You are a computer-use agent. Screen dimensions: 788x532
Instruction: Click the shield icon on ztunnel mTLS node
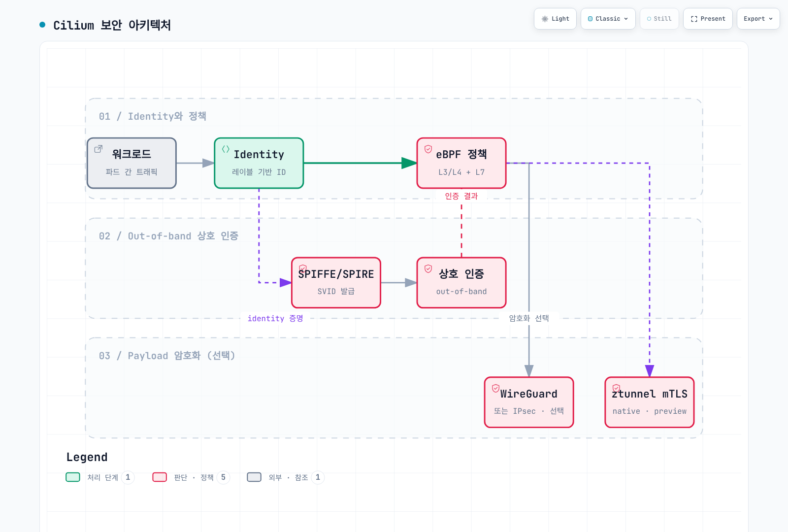616,388
